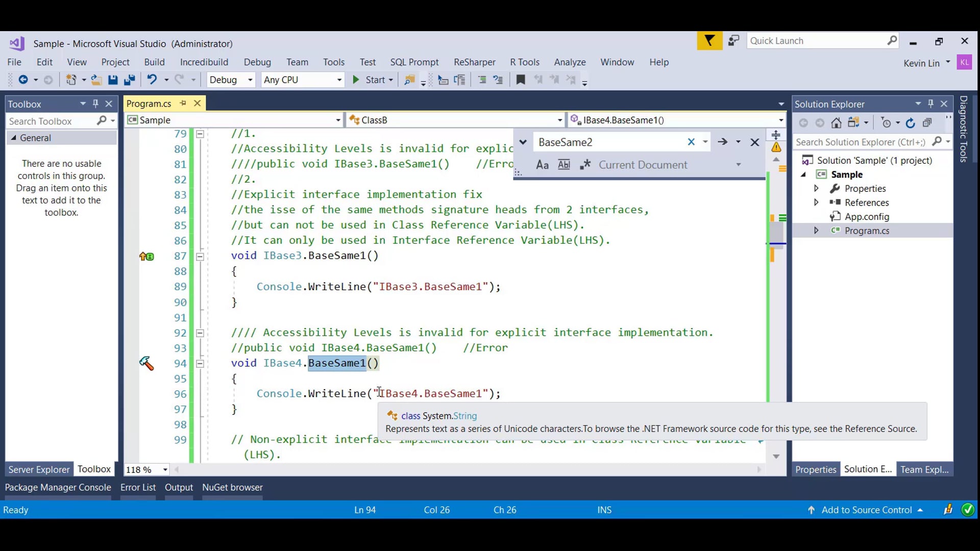Click Add to Source Control
Screen dimensions: 980x551
point(866,510)
